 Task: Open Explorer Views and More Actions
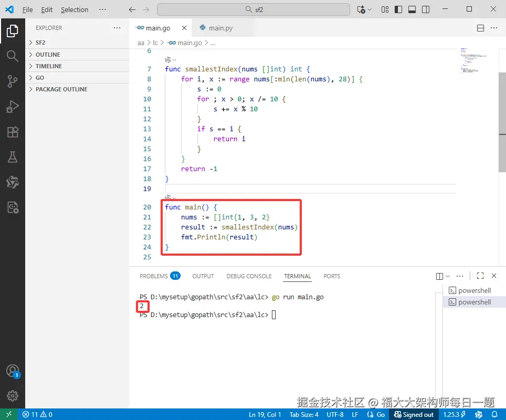pyautogui.click(x=117, y=28)
